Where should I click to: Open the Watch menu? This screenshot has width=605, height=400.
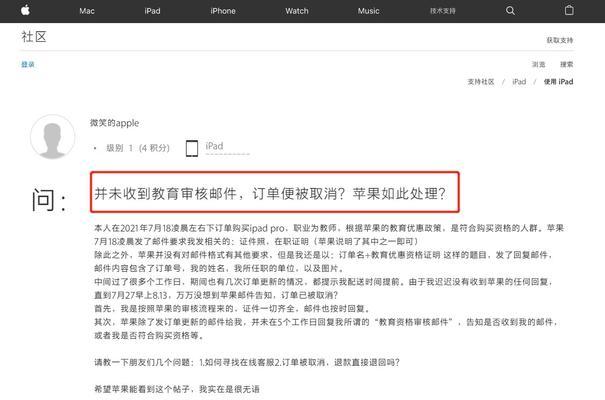click(x=297, y=11)
